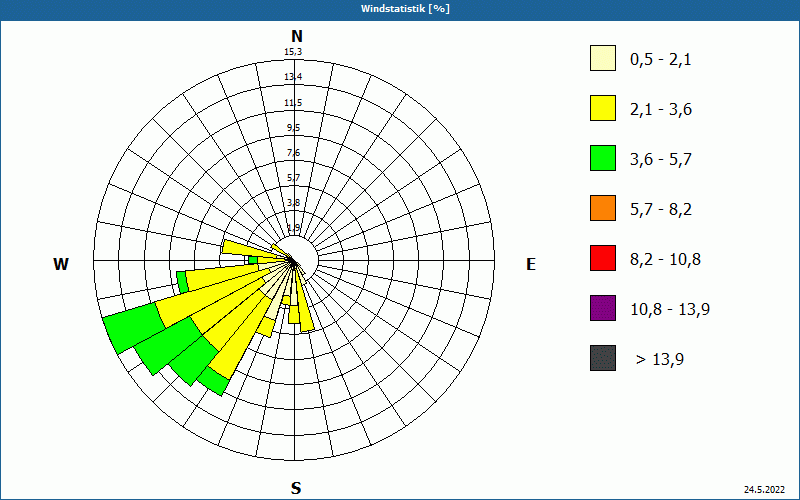Click the 5,7 axis value on the north axis
This screenshot has height=500, width=800.
pyautogui.click(x=293, y=178)
